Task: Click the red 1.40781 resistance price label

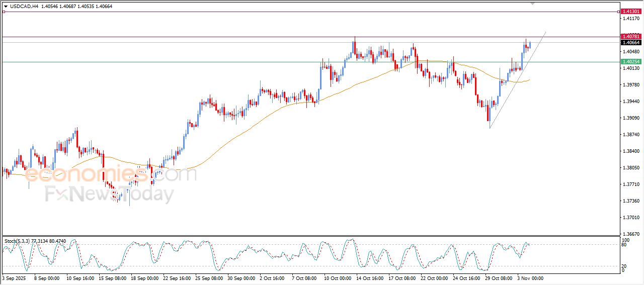Action: 631,36
